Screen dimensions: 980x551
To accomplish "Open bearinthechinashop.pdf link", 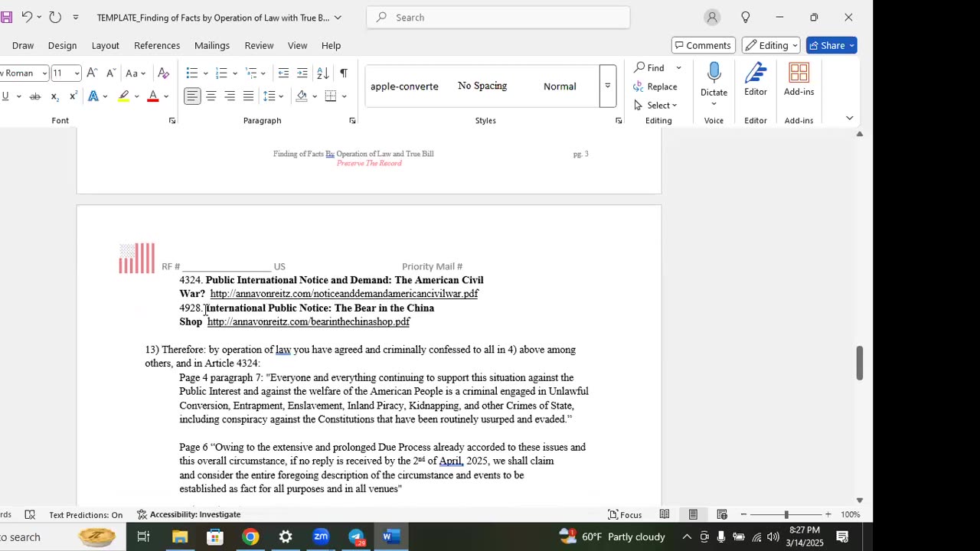I will (x=309, y=322).
